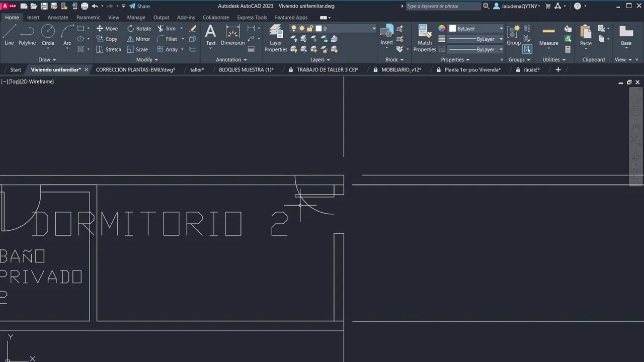
Task: Toggle group selection on/off
Action: pyautogui.click(x=527, y=49)
